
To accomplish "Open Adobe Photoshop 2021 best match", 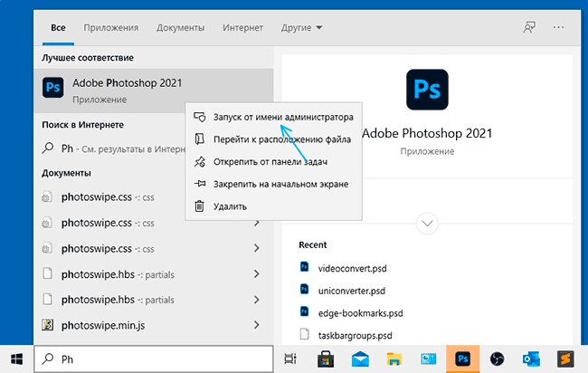I will tap(154, 91).
